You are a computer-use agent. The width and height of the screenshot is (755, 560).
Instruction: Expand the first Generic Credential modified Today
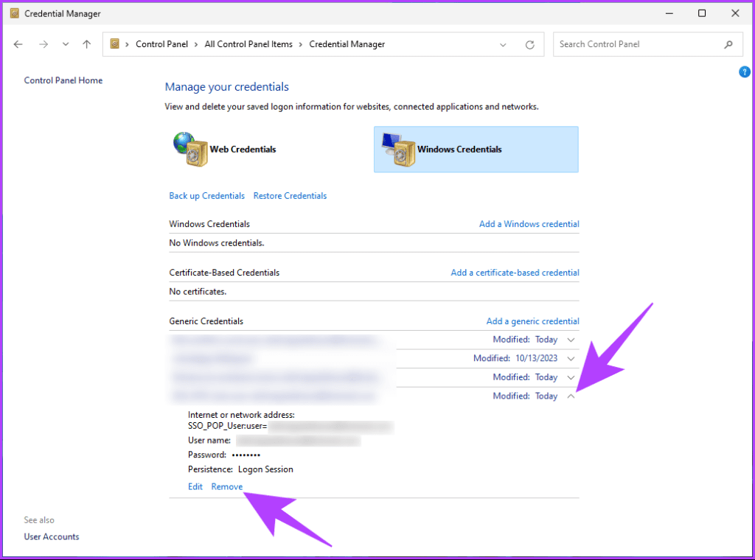click(x=571, y=339)
